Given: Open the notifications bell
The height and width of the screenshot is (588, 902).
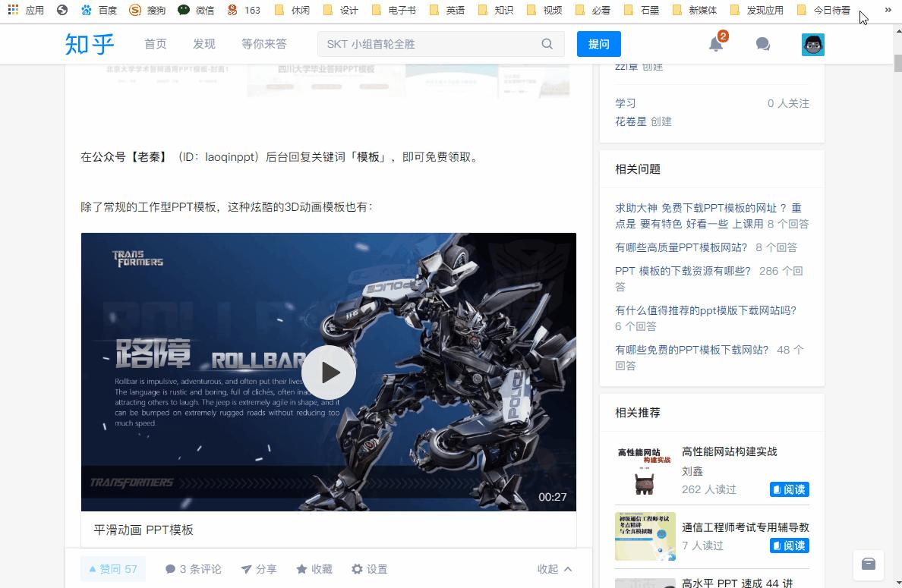Looking at the screenshot, I should (716, 44).
